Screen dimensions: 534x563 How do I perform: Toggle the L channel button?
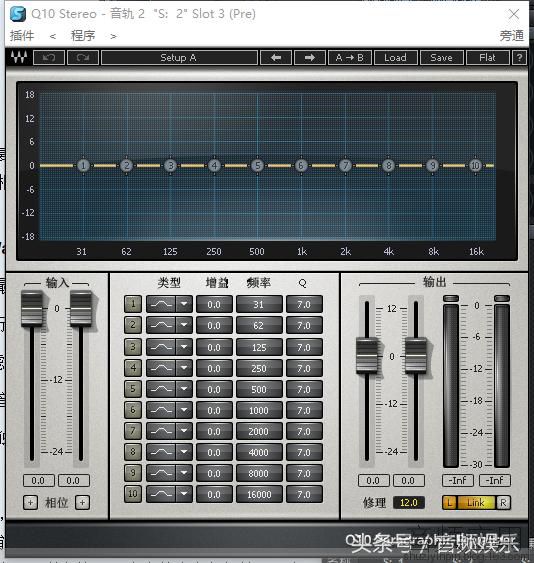[x=449, y=503]
